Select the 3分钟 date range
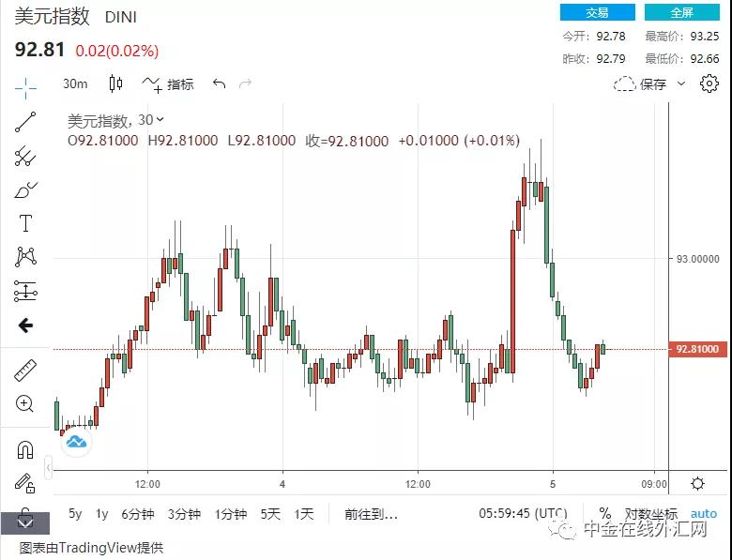 click(x=184, y=514)
